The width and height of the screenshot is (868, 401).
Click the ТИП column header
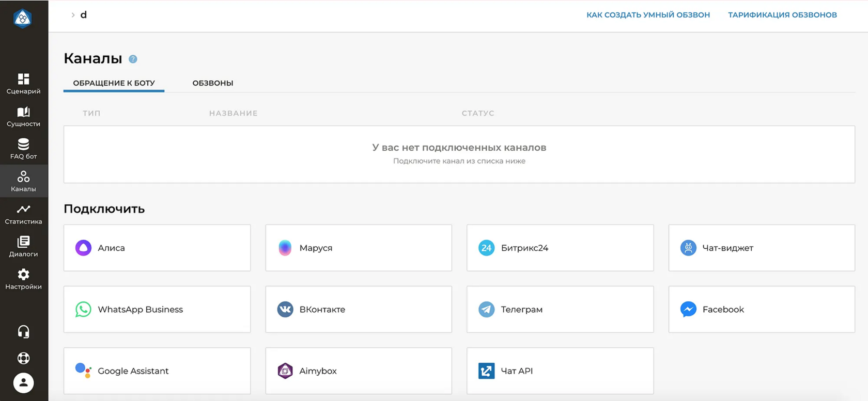point(91,113)
